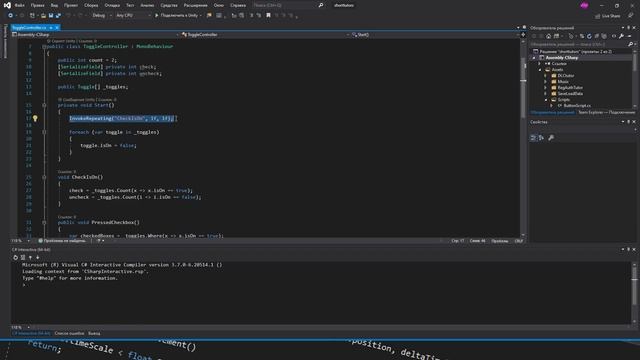Open the ToggleController class navigation dropdown
This screenshot has height=360, width=640.
click(265, 35)
